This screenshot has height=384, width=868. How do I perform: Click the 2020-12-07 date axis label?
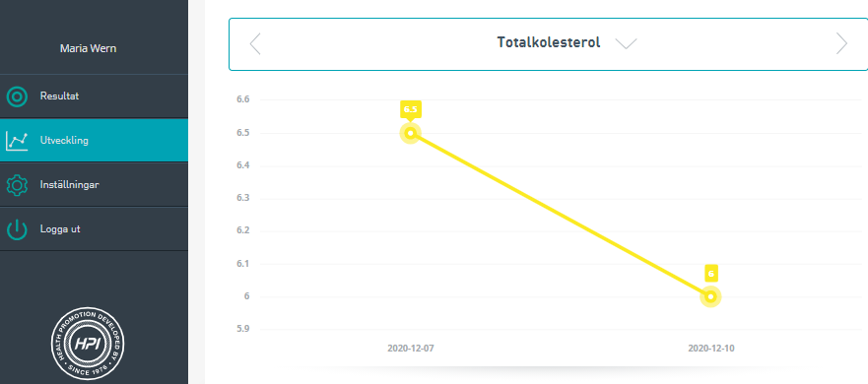click(411, 349)
